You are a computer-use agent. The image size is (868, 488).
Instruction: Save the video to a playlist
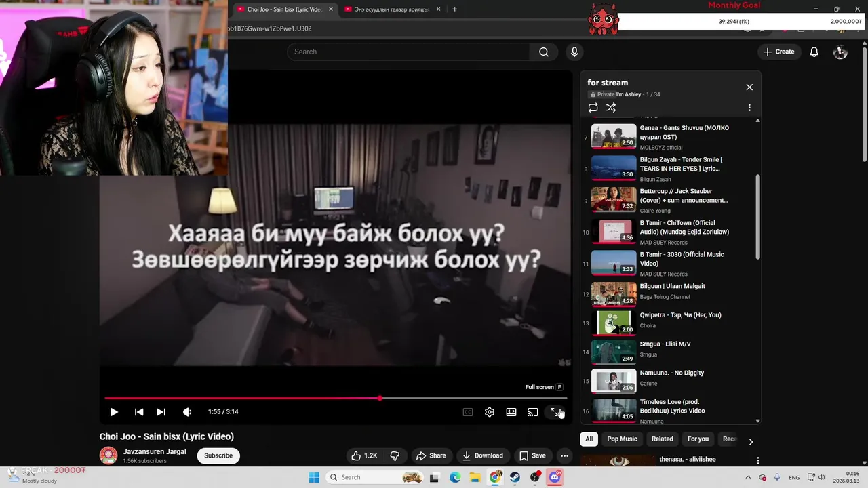coord(532,455)
